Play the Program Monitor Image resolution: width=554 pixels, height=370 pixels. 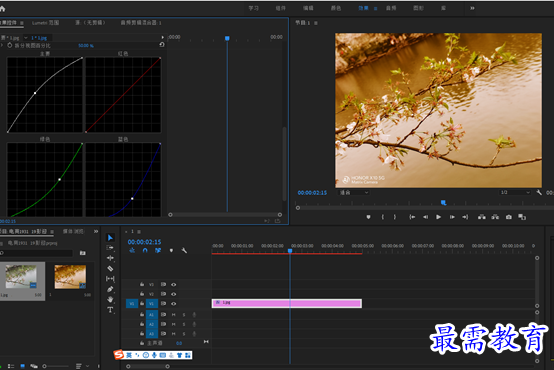pos(438,217)
